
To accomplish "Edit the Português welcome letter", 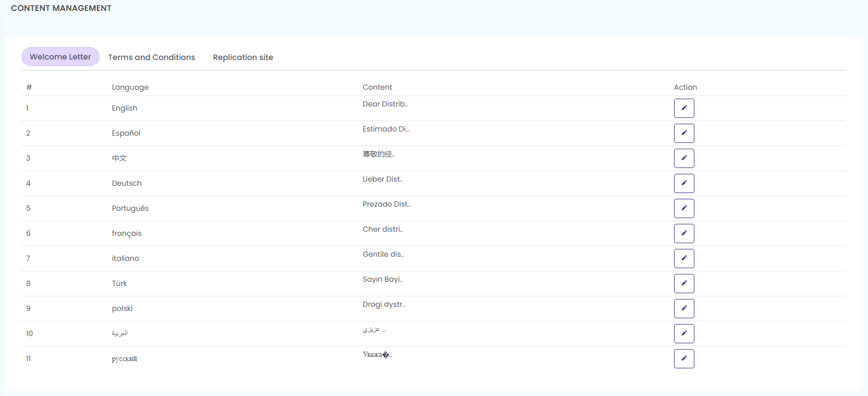I will click(x=684, y=208).
